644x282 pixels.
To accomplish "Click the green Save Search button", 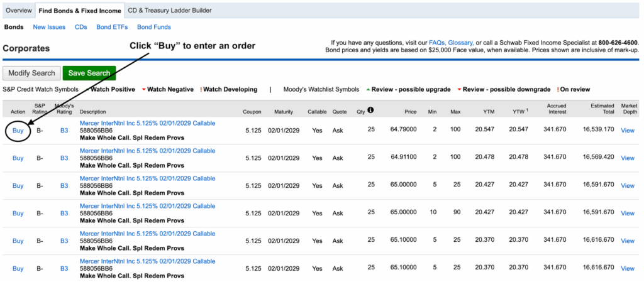I will click(89, 73).
